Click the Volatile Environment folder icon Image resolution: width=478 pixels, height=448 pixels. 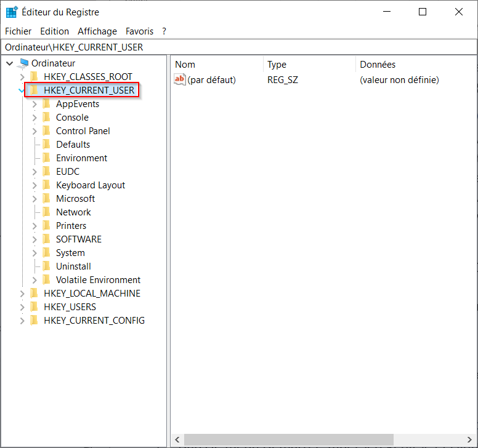(46, 279)
